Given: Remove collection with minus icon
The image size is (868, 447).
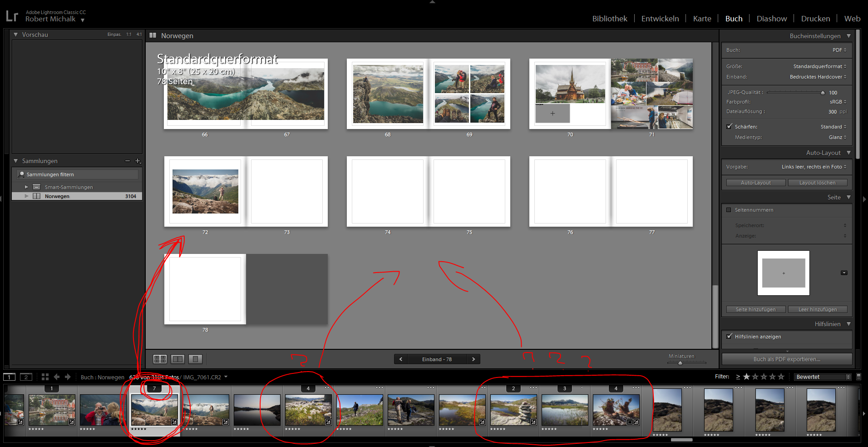Looking at the screenshot, I should [x=128, y=161].
